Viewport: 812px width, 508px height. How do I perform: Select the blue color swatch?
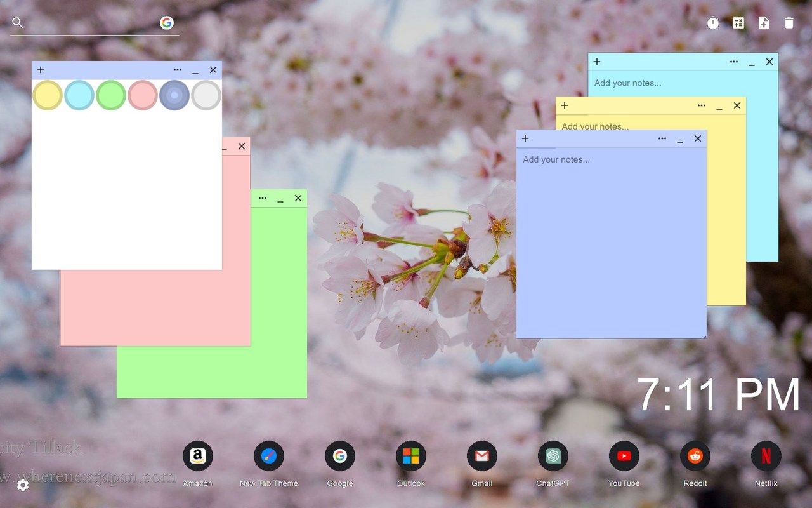174,95
